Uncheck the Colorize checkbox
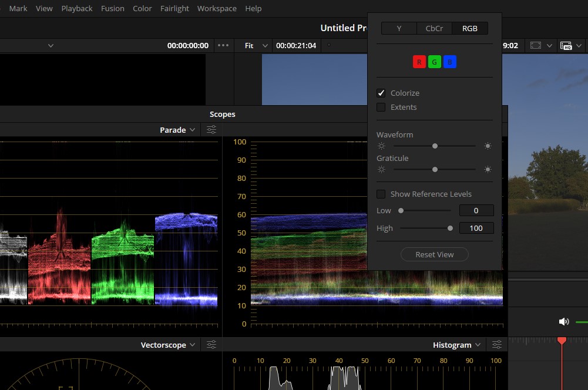 [x=381, y=93]
